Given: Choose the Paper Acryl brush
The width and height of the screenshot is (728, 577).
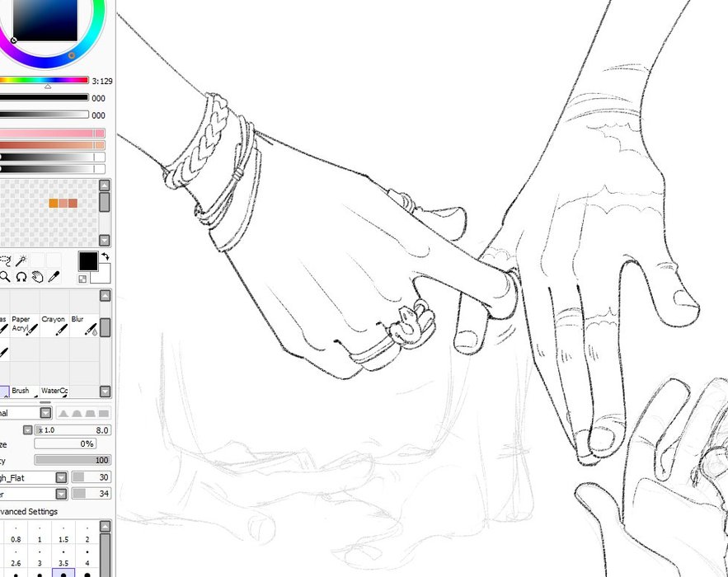Looking at the screenshot, I should pyautogui.click(x=25, y=325).
